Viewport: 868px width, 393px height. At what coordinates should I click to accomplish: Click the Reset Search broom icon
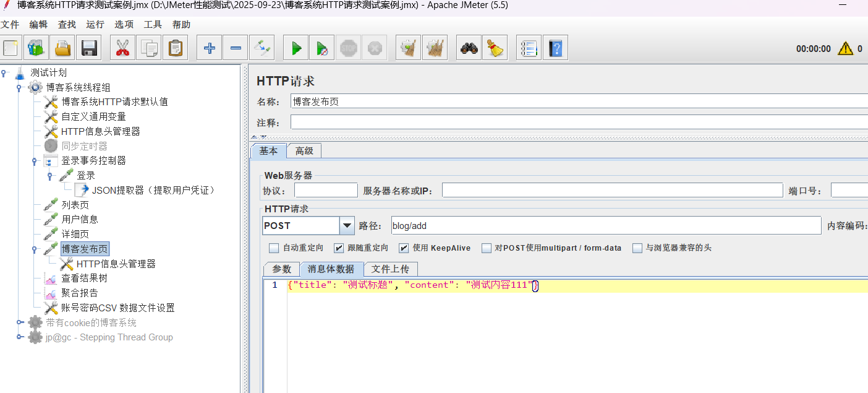point(495,48)
